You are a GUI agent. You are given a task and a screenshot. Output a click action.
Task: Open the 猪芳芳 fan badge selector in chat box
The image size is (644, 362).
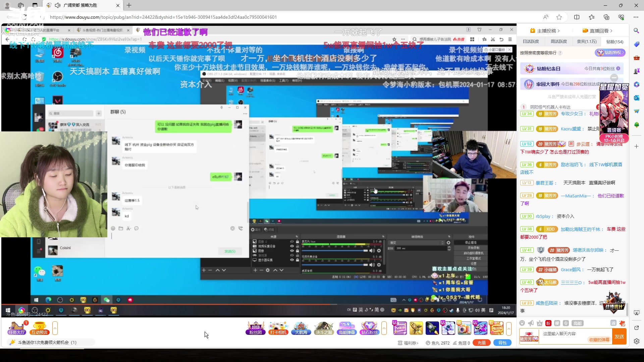pos(529,337)
